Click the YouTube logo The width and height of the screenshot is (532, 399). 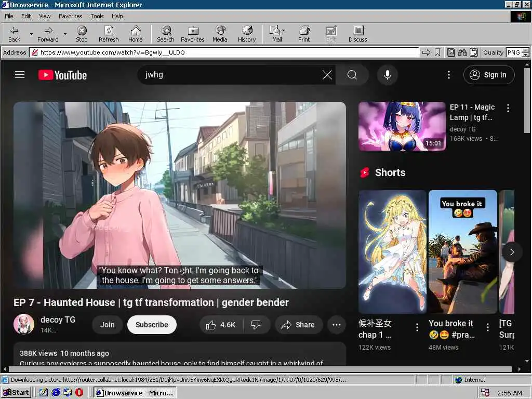pyautogui.click(x=62, y=75)
